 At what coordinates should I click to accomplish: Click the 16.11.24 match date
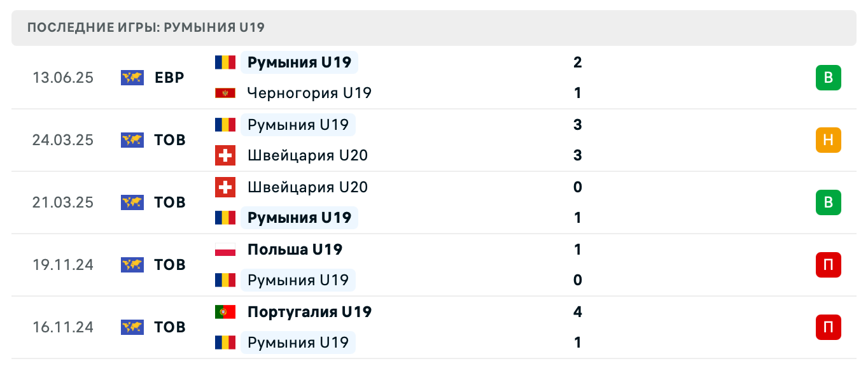point(63,327)
